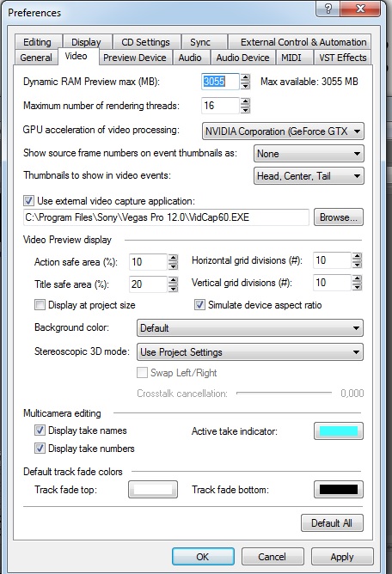The width and height of the screenshot is (392, 574).
Task: Open thumbnails in video events dropdown
Action: pos(309,175)
